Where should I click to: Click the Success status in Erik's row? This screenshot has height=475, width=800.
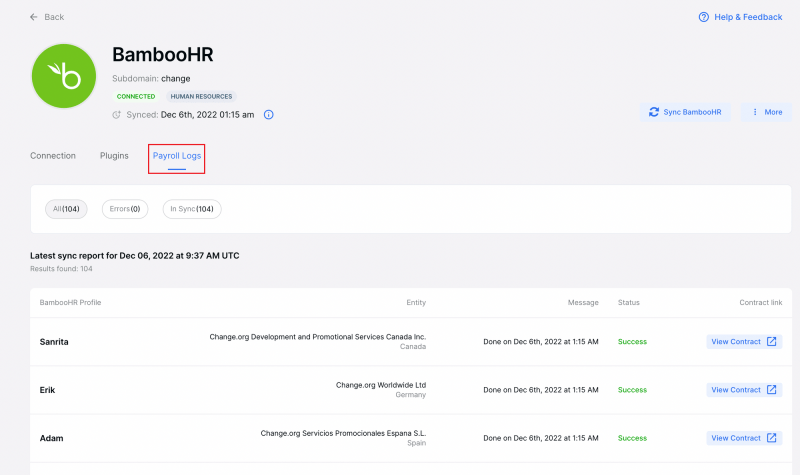click(x=632, y=390)
